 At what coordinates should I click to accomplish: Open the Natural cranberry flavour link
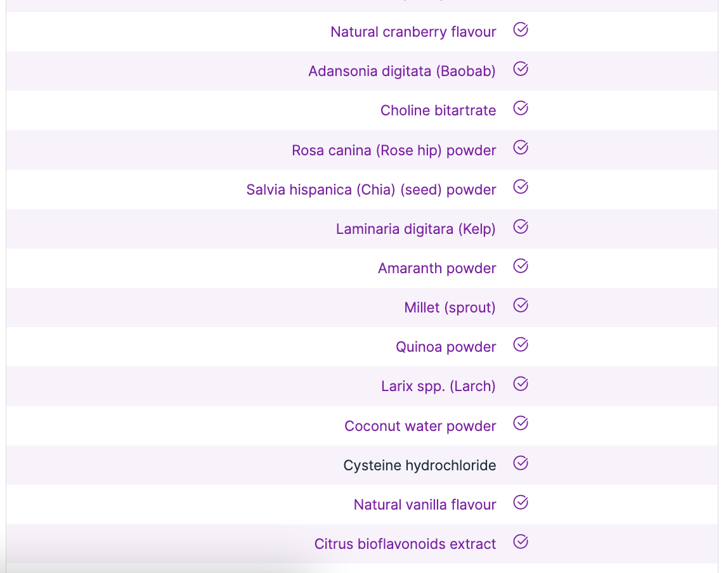[413, 32]
